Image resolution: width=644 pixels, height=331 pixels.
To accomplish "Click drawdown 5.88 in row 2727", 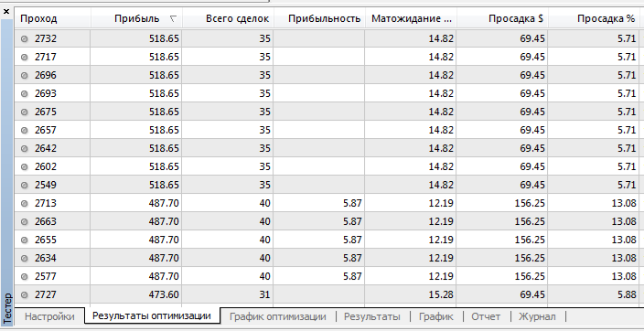I will tap(627, 294).
